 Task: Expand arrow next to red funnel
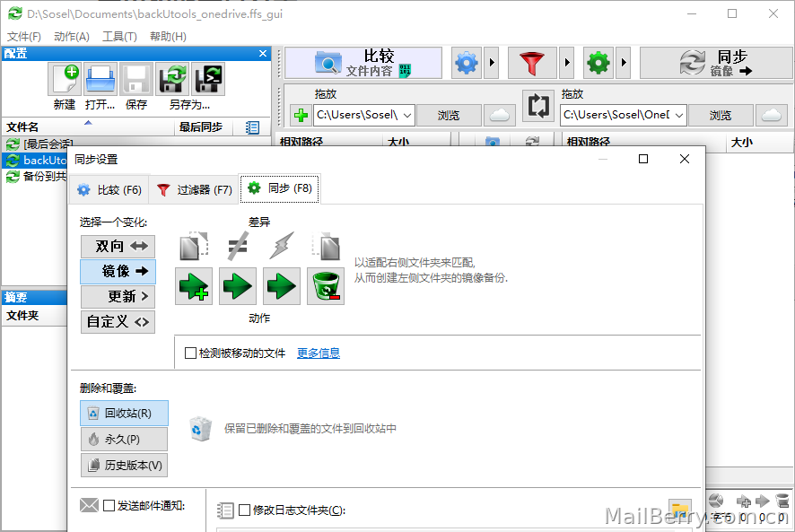click(567, 63)
